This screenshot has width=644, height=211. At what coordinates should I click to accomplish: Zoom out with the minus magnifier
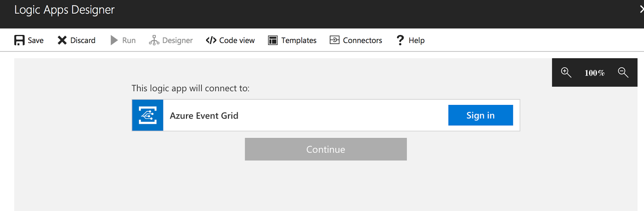click(x=623, y=72)
